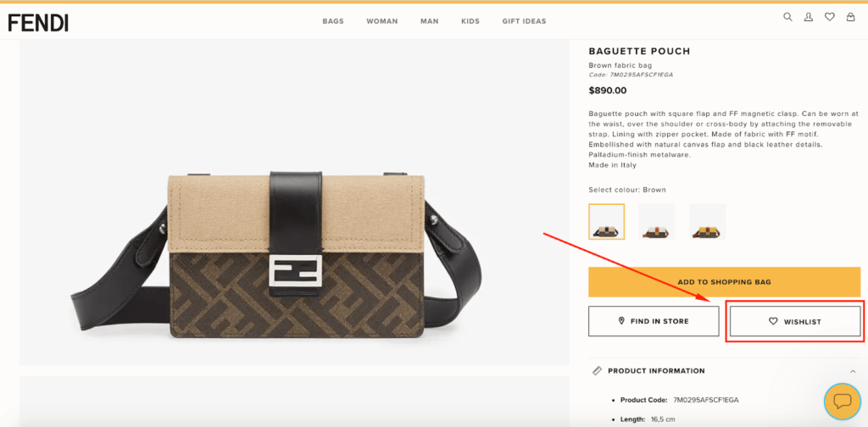Click the location pin on Find in Store
Screen dimensions: 868x427
coord(621,321)
